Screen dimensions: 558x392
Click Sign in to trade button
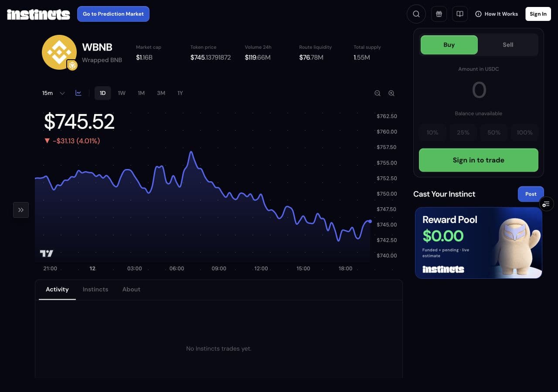pyautogui.click(x=479, y=160)
